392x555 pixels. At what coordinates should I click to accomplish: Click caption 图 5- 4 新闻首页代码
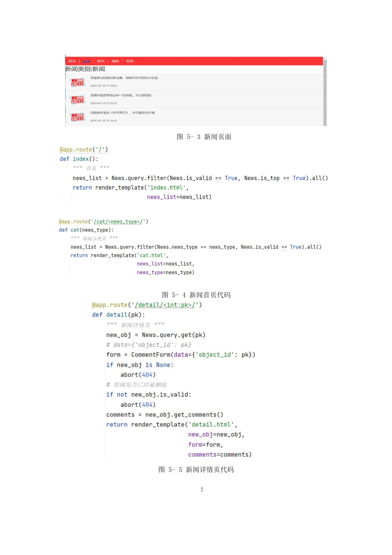[x=196, y=295]
